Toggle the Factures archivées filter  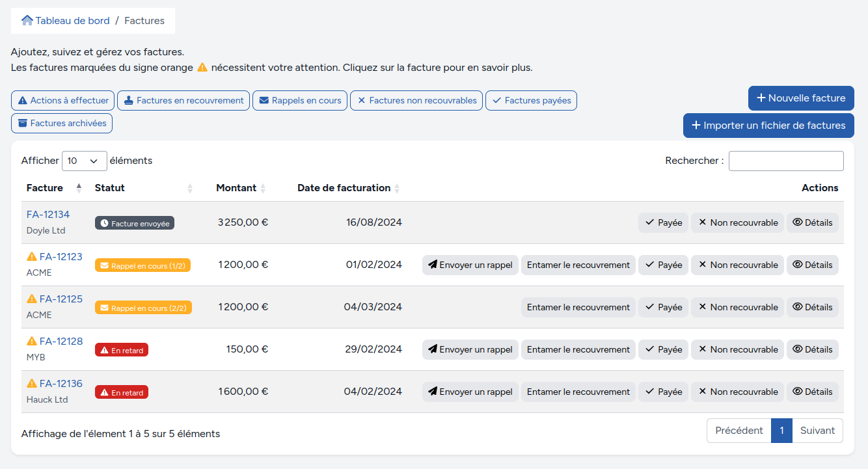click(x=62, y=124)
